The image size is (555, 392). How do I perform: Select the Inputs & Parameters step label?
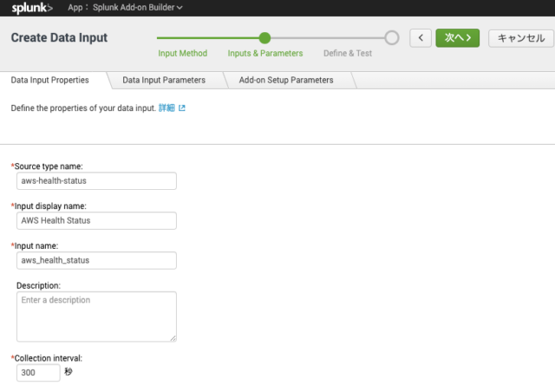pyautogui.click(x=265, y=53)
